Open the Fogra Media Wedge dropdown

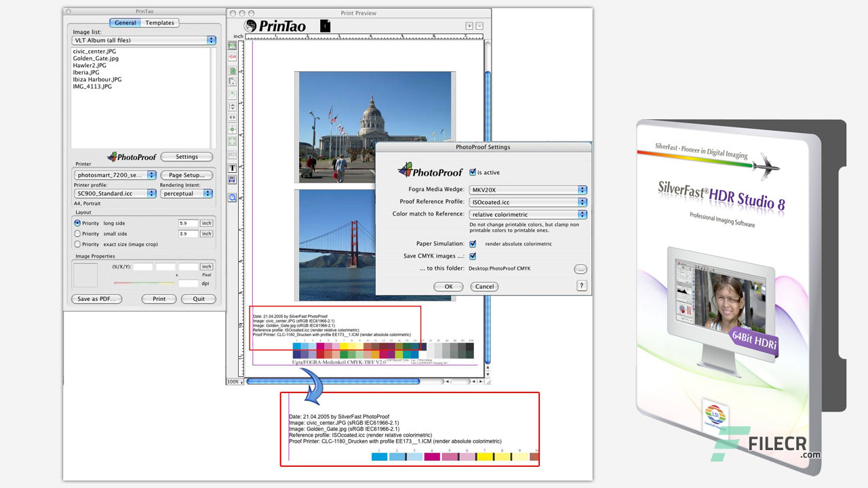[x=528, y=190]
